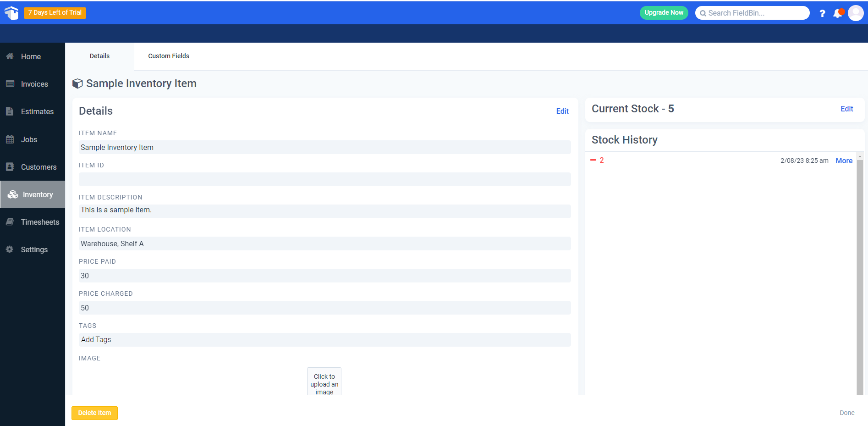This screenshot has width=868, height=426.
Task: Open Invoices from the sidebar
Action: point(33,84)
